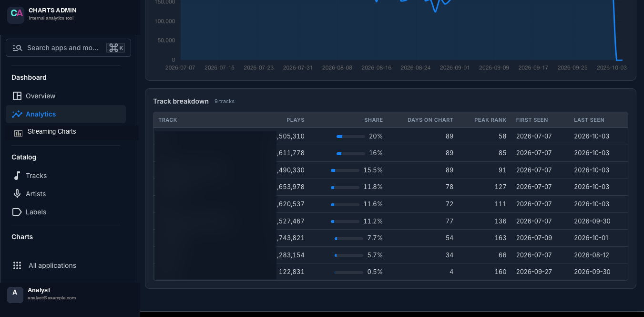The image size is (644, 317).
Task: Go to Artists catalog
Action: tap(66, 194)
